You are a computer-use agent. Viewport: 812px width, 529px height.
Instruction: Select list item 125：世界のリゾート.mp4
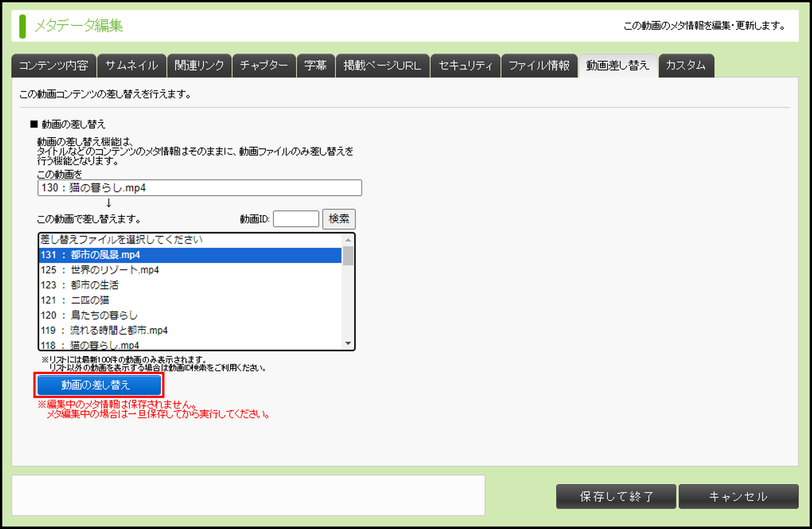point(190,270)
